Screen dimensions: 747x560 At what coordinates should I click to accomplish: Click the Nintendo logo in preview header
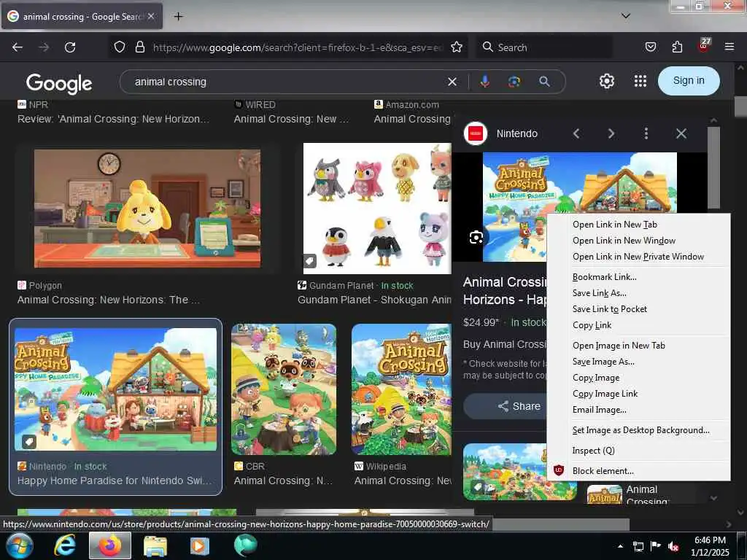pos(476,134)
